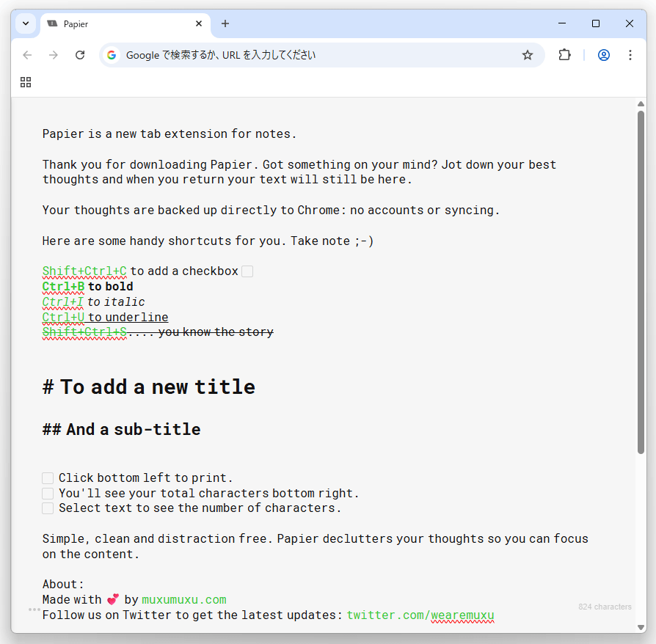Click the vertical scrollbar thumb
This screenshot has height=644, width=656.
click(641, 282)
